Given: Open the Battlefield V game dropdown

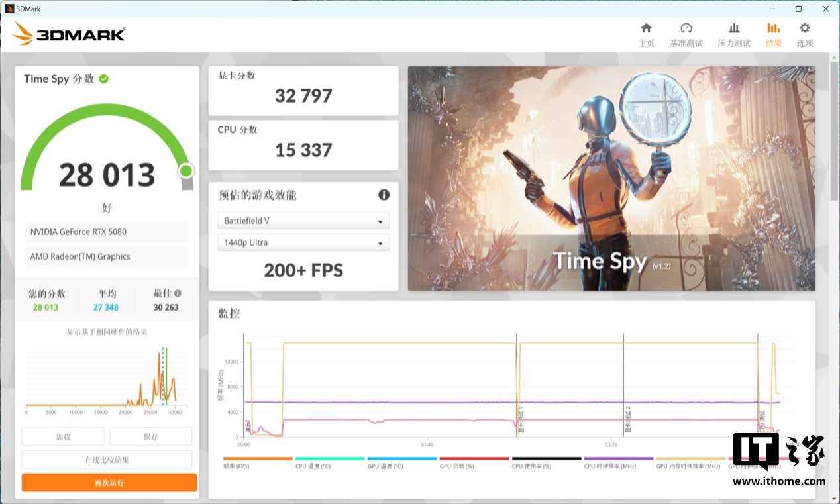Looking at the screenshot, I should point(303,221).
